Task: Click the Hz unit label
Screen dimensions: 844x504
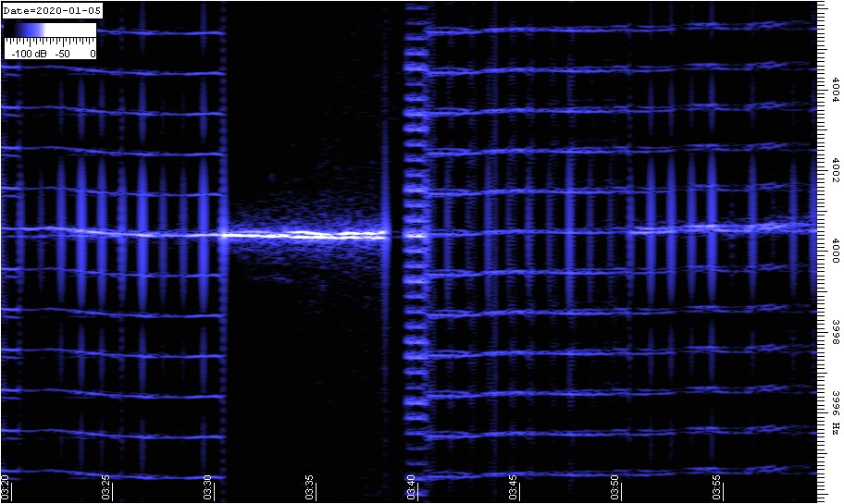Action: (836, 429)
